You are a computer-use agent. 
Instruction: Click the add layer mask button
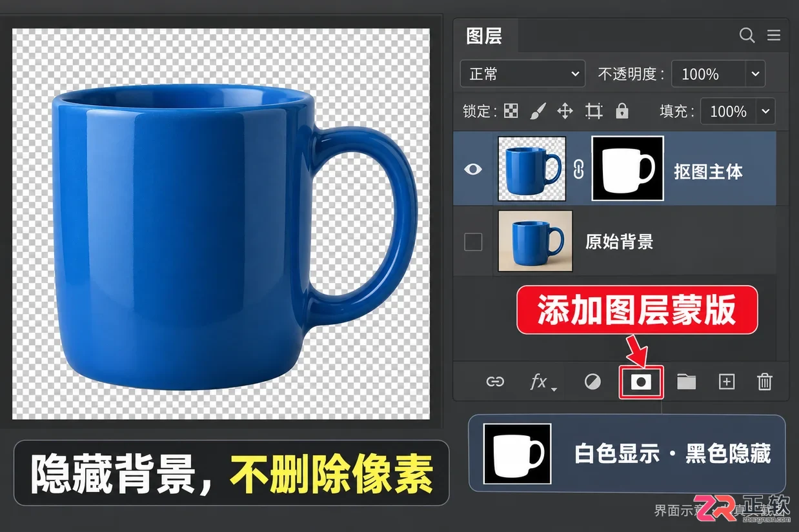(641, 382)
